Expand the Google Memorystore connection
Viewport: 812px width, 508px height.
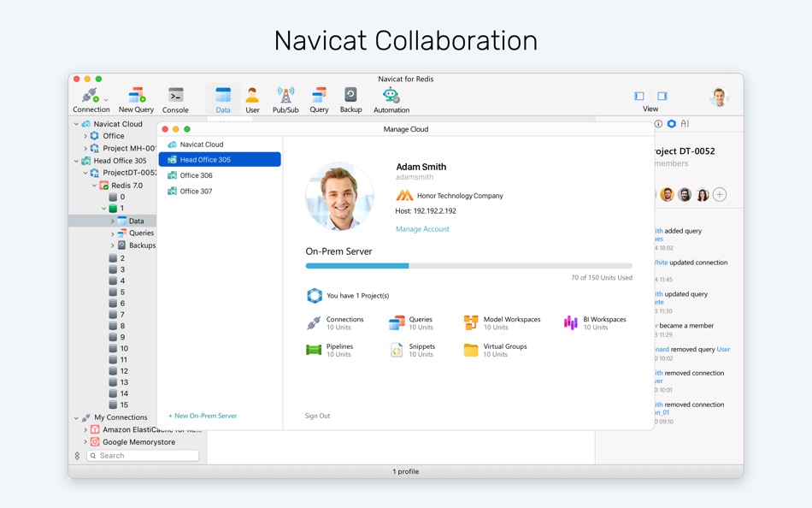coord(85,442)
